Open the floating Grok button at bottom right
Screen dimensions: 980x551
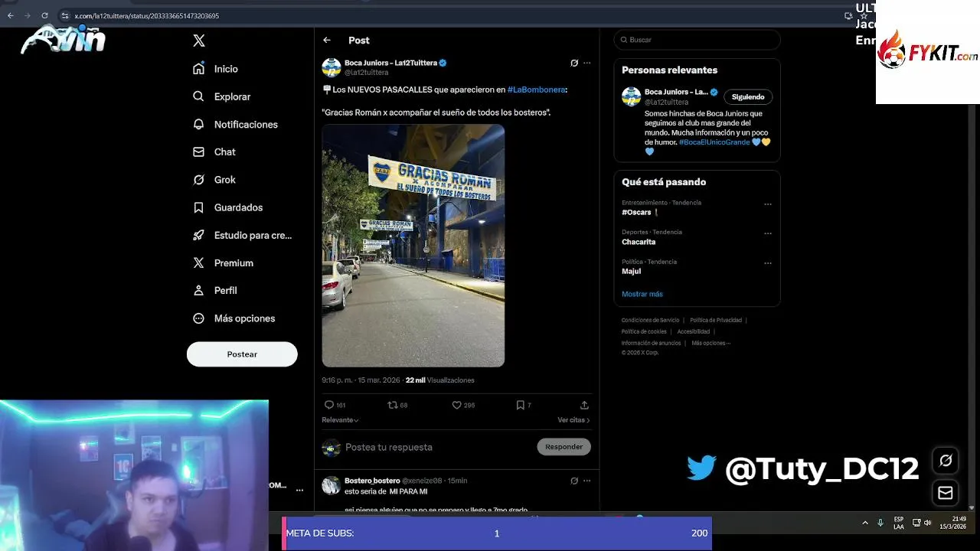point(946,460)
